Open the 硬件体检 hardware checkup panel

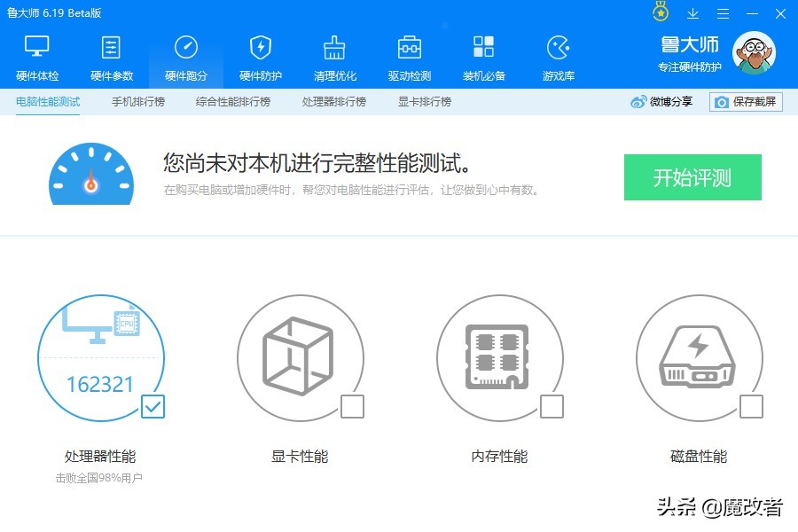[x=36, y=55]
